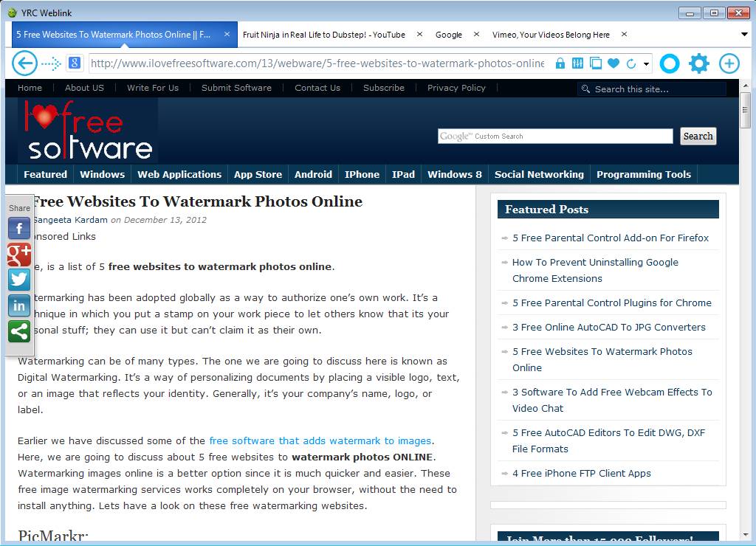Open a new tab with plus circle icon
The image size is (756, 546).
729,63
